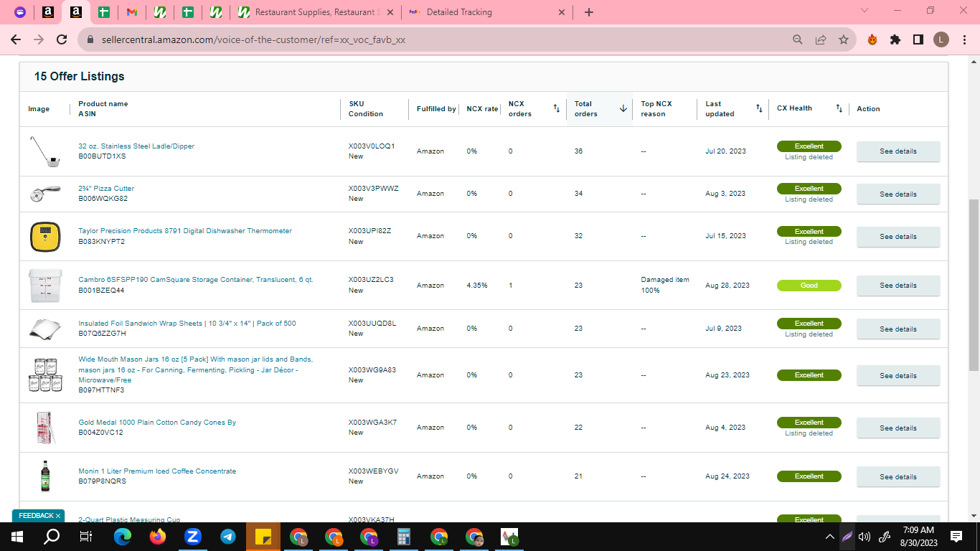
Task: Launch Firefox from the taskbar
Action: (x=158, y=536)
